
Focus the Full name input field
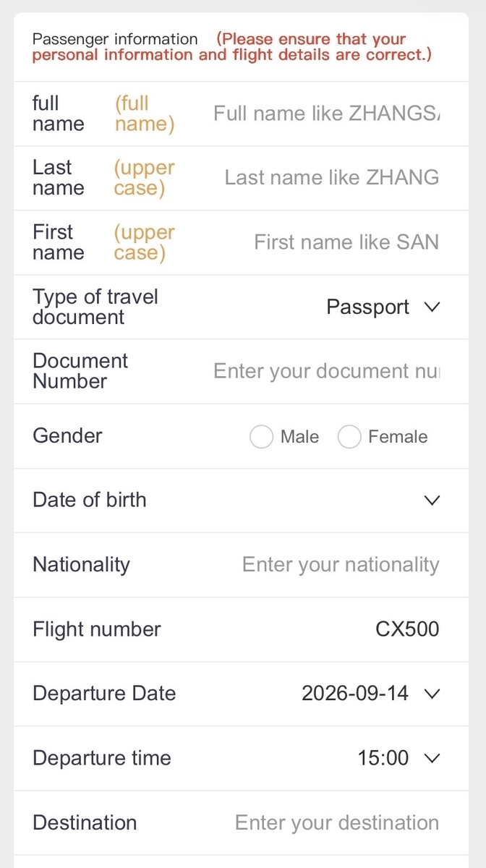coord(326,114)
